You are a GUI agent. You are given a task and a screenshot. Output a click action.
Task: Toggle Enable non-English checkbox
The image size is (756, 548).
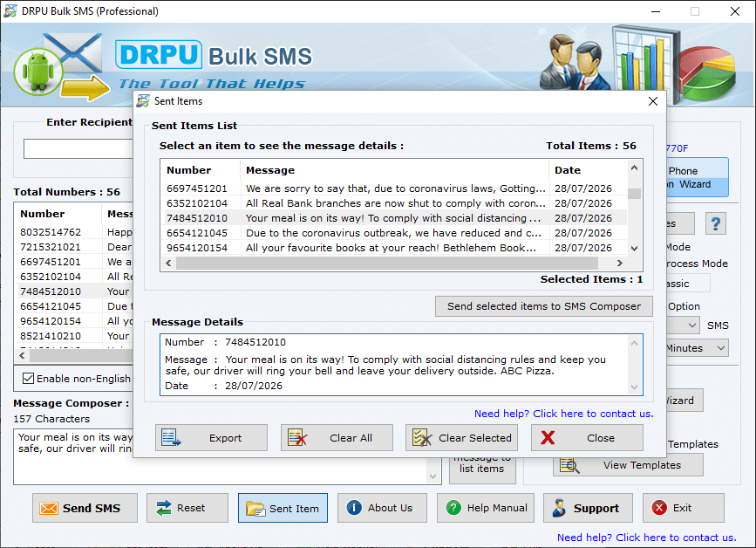click(x=29, y=379)
